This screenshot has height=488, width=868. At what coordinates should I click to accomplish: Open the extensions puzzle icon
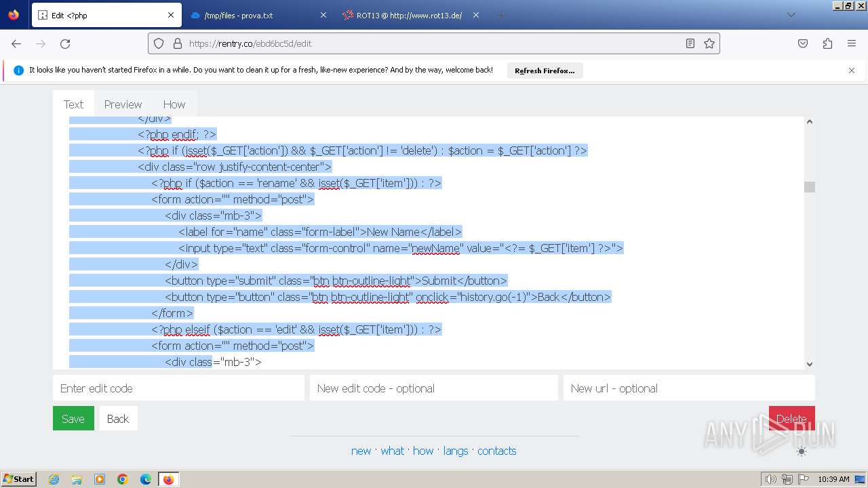[827, 43]
